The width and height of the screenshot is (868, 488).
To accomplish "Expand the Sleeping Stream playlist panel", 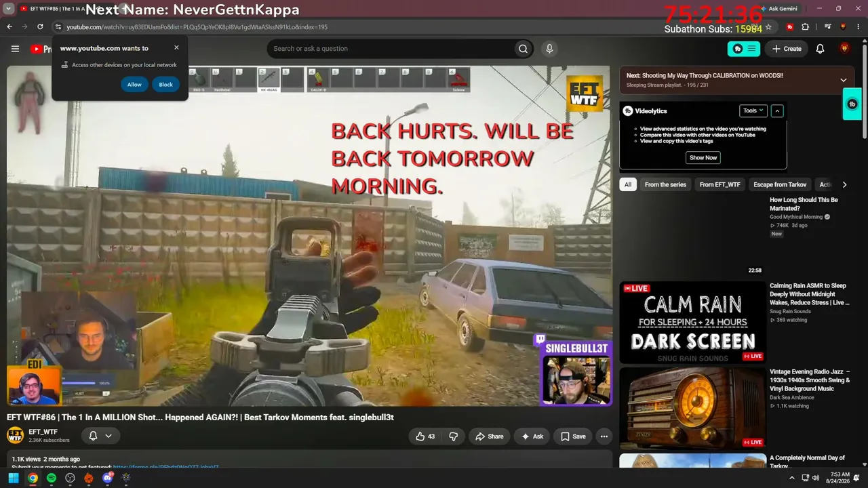I will click(x=844, y=80).
